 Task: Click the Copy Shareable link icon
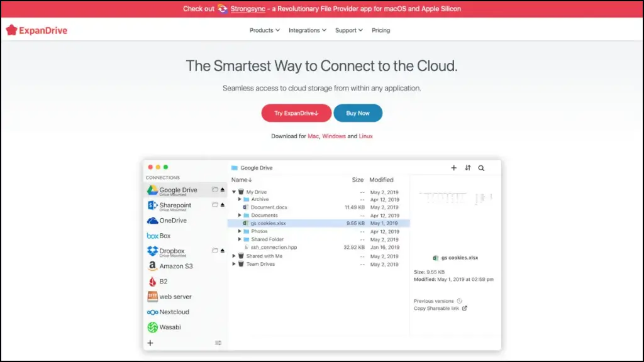465,308
